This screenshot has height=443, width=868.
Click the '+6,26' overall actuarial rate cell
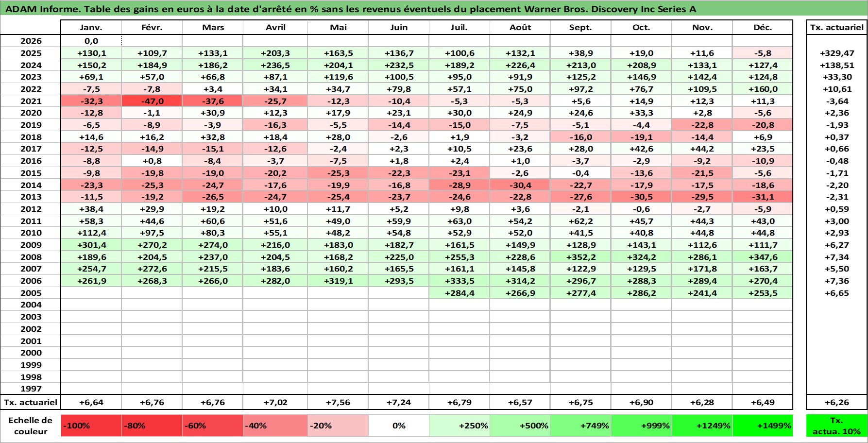point(836,402)
